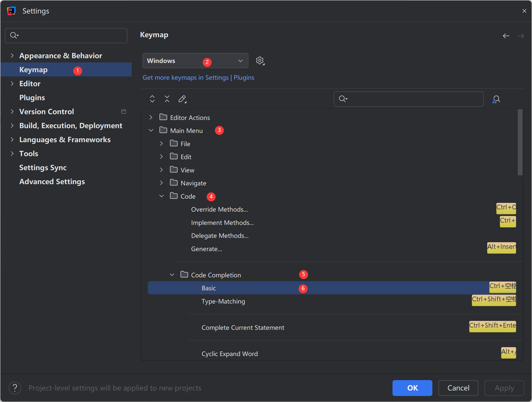Click the back navigation arrow
The height and width of the screenshot is (402, 532).
tap(506, 36)
